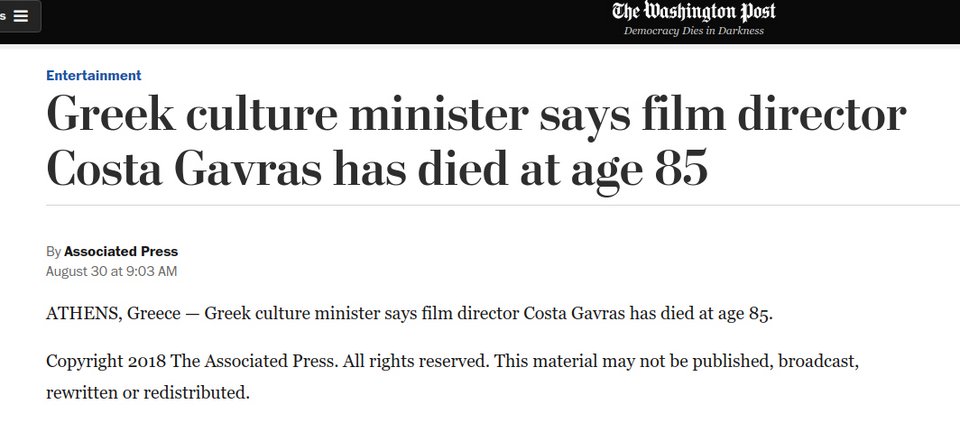This screenshot has width=960, height=441.
Task: Click the 'ATHENS, Greece' dateline
Action: (113, 314)
